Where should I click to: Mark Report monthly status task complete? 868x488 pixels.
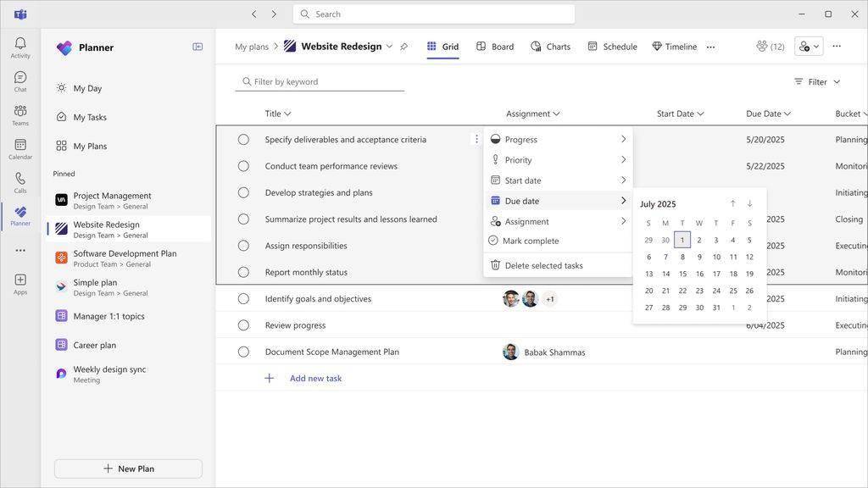coord(243,272)
